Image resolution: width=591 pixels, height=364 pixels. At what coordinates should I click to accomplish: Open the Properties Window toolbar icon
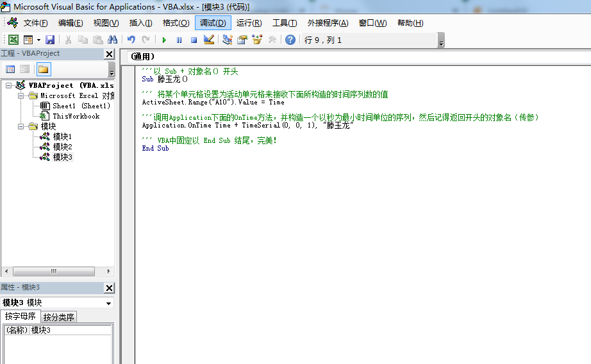click(x=242, y=40)
